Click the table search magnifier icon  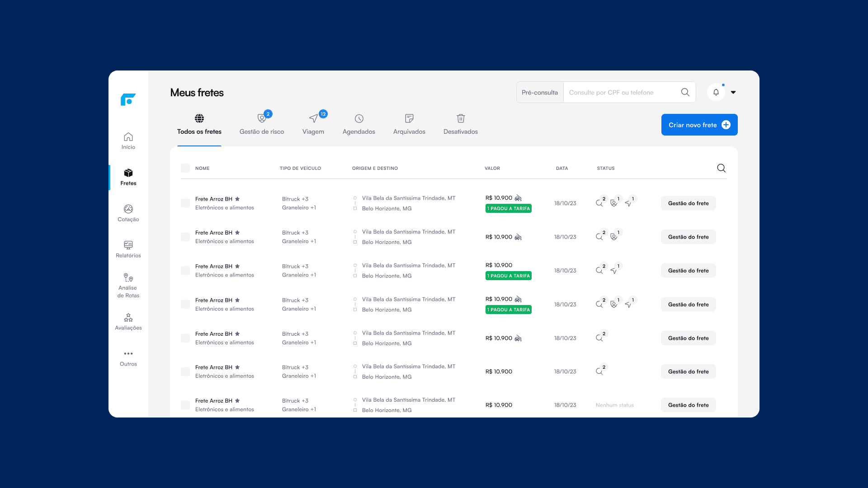pyautogui.click(x=721, y=168)
